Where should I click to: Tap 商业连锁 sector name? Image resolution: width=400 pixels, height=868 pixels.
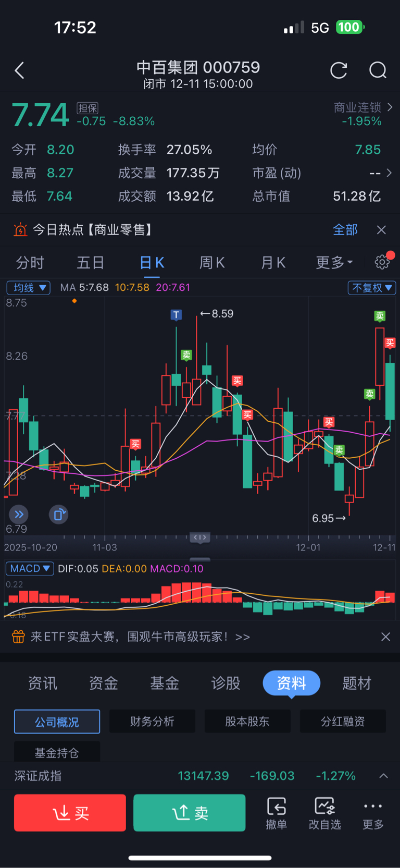(x=357, y=107)
